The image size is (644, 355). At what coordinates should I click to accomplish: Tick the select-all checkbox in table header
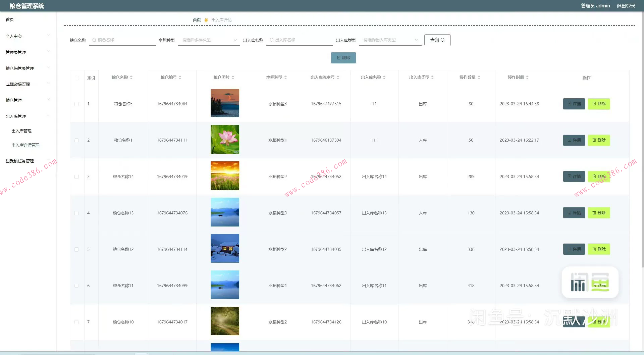77,78
